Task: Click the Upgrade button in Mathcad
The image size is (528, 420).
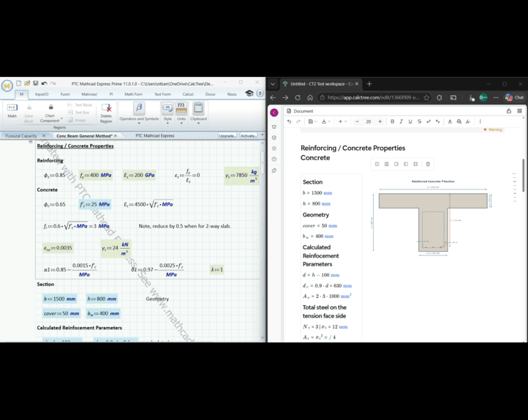Action: 227,136
